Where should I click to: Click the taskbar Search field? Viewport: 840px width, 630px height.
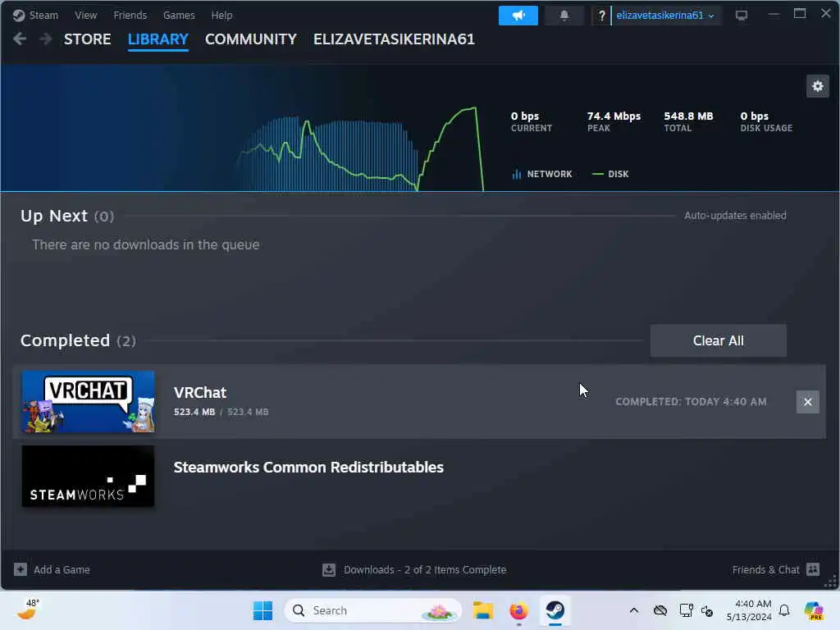[373, 610]
